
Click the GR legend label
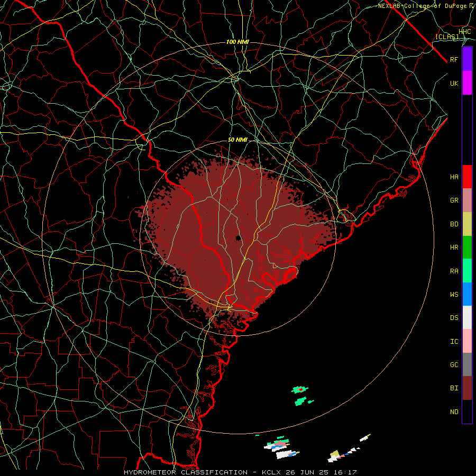[x=454, y=200]
